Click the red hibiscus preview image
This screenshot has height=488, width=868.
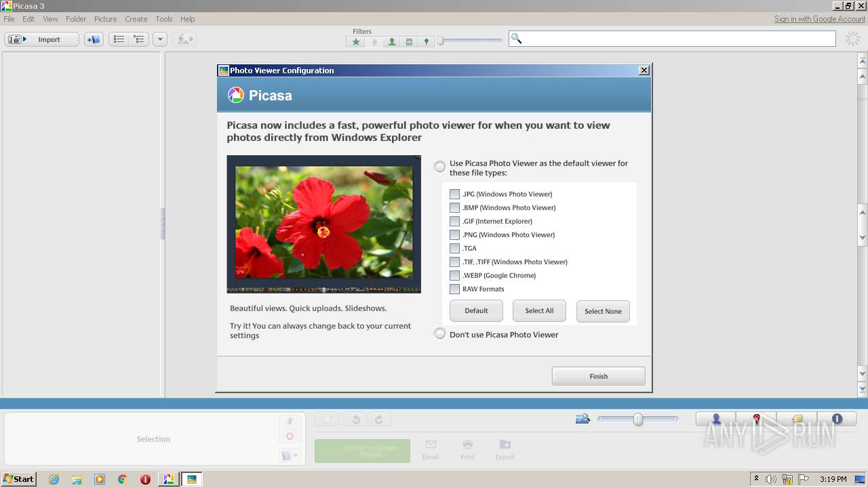click(x=323, y=224)
